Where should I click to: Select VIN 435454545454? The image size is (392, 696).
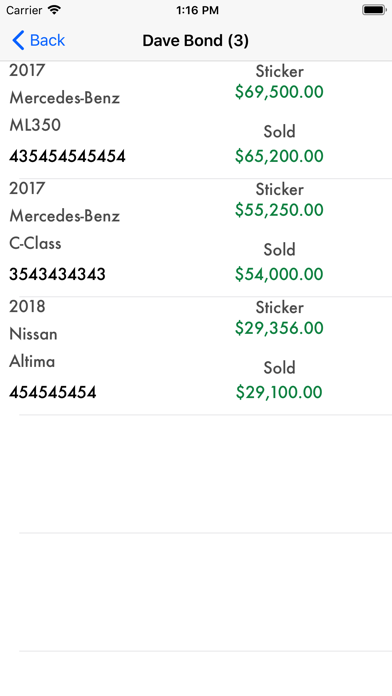pos(67,156)
